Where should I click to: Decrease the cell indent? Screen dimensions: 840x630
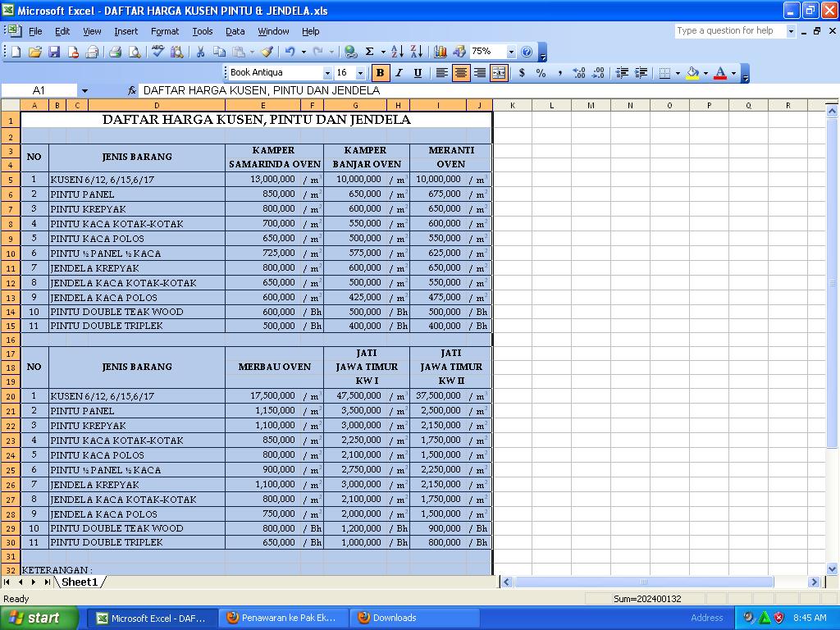coord(622,73)
